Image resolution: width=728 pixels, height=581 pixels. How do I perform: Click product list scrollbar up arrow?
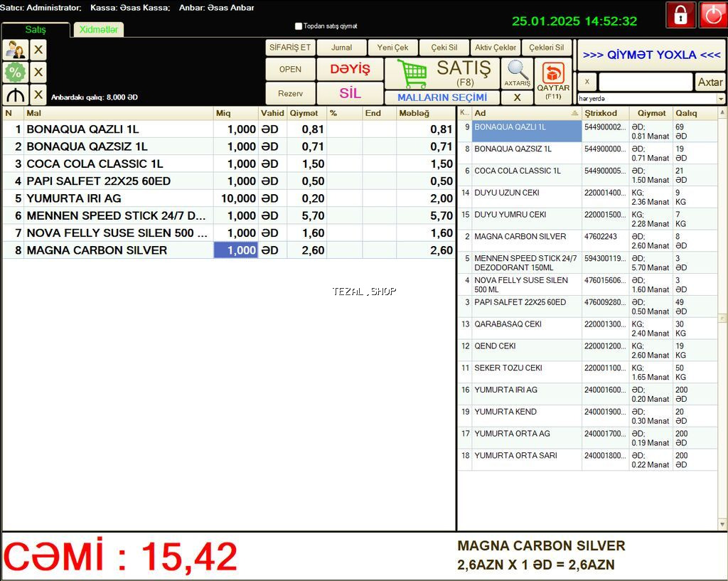[722, 112]
